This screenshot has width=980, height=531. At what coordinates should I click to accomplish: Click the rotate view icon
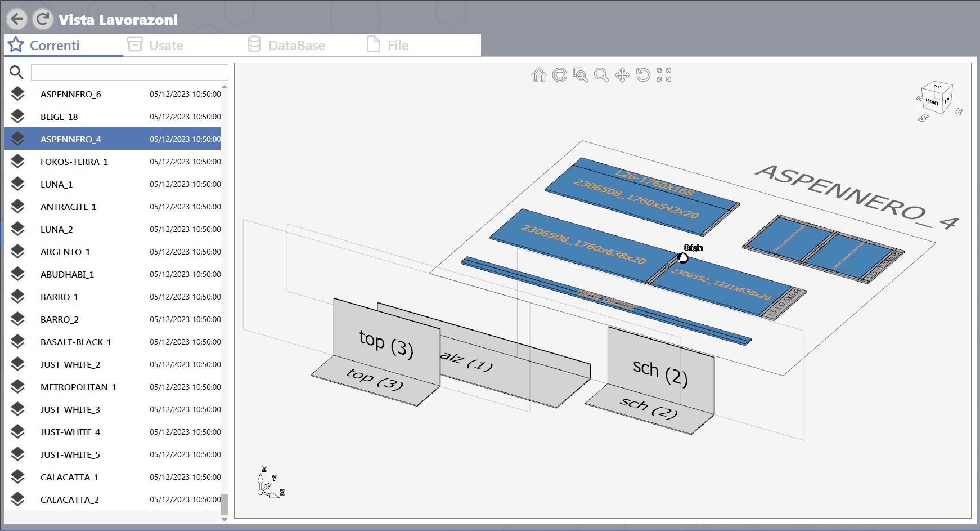tap(643, 75)
